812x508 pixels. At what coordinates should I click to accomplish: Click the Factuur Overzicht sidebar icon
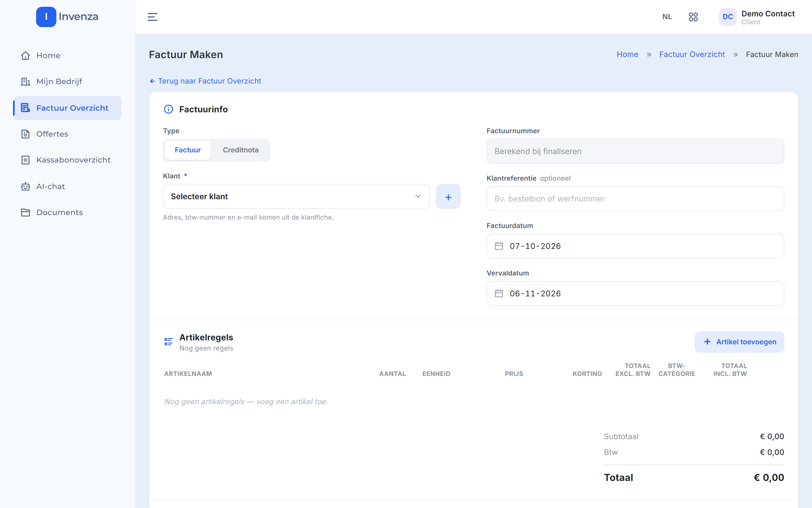click(x=25, y=108)
